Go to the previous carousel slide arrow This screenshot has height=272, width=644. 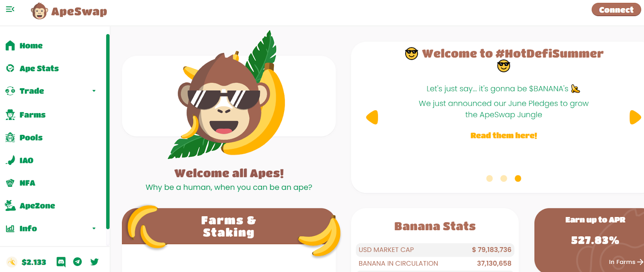pos(372,117)
